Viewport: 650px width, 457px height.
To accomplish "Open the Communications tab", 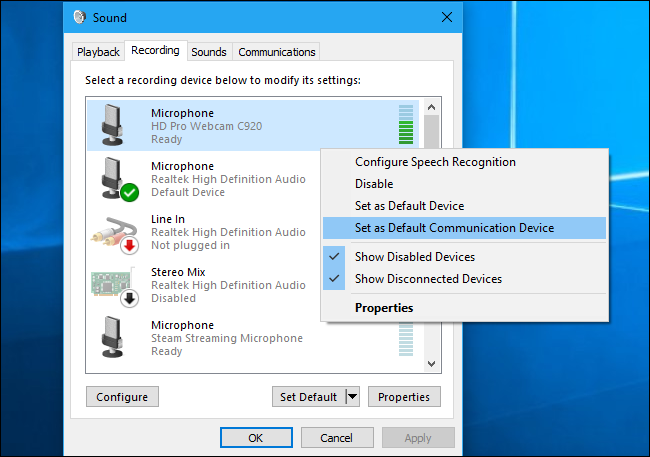I will tap(276, 52).
